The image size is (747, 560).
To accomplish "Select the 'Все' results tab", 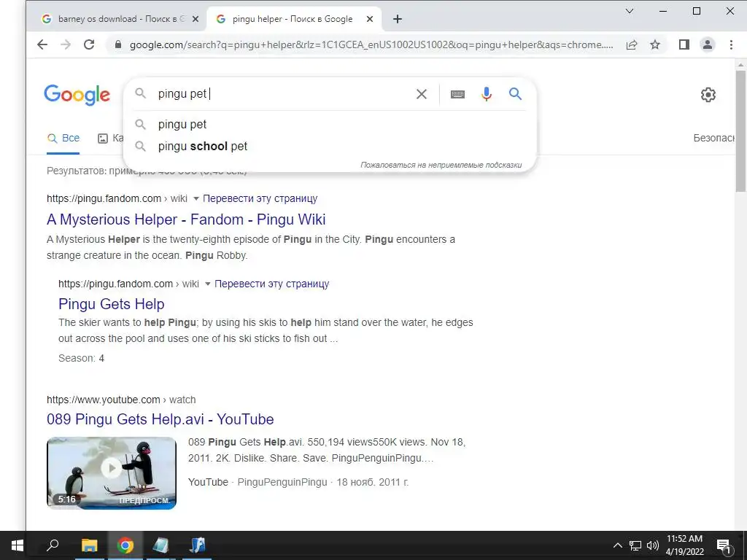I will pos(63,138).
